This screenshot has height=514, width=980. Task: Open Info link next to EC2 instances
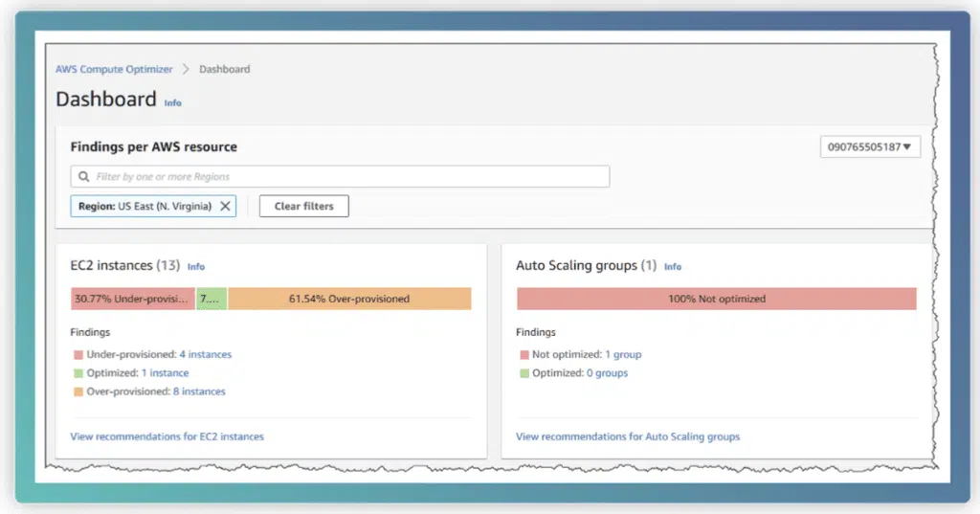pos(196,266)
